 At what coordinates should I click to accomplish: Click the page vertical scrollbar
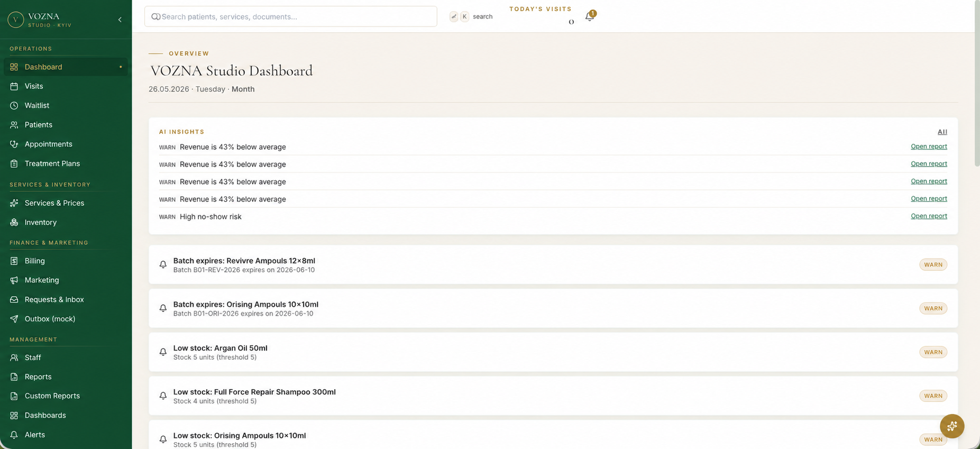click(x=977, y=85)
